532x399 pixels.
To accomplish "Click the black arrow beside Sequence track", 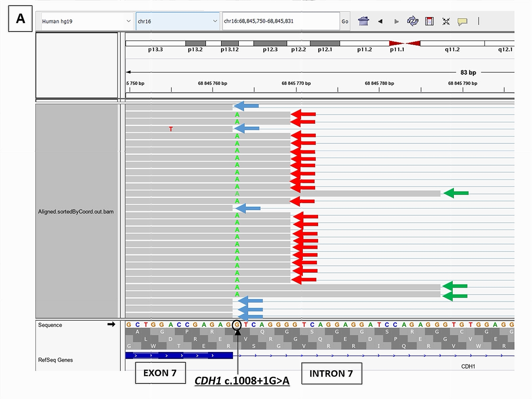I will [111, 324].
